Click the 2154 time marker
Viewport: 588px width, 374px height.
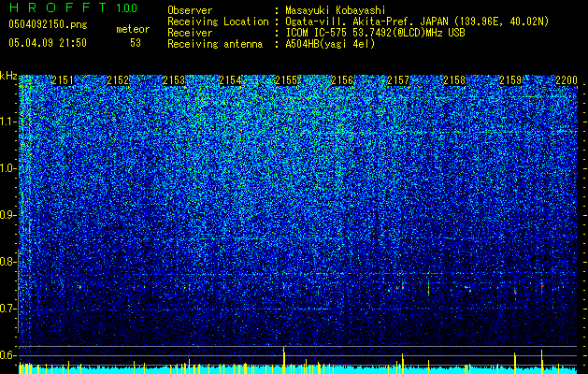[230, 80]
